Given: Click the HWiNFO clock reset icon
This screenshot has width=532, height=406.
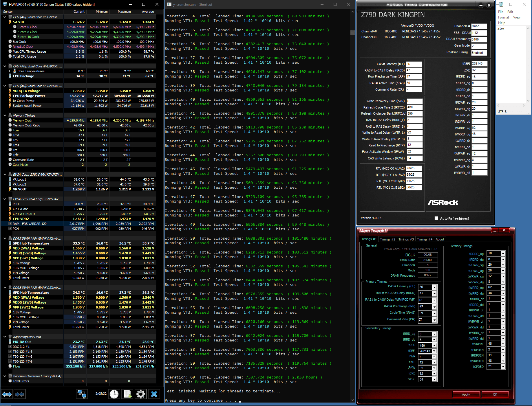Looking at the screenshot, I should tap(114, 394).
